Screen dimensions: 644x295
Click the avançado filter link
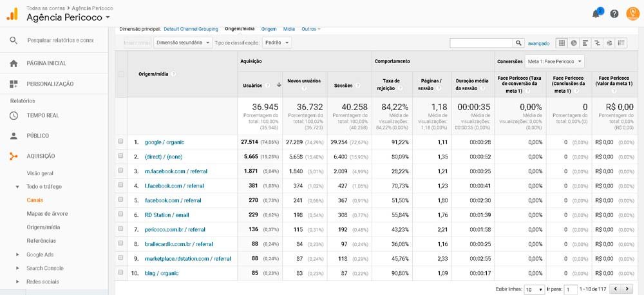coord(538,43)
